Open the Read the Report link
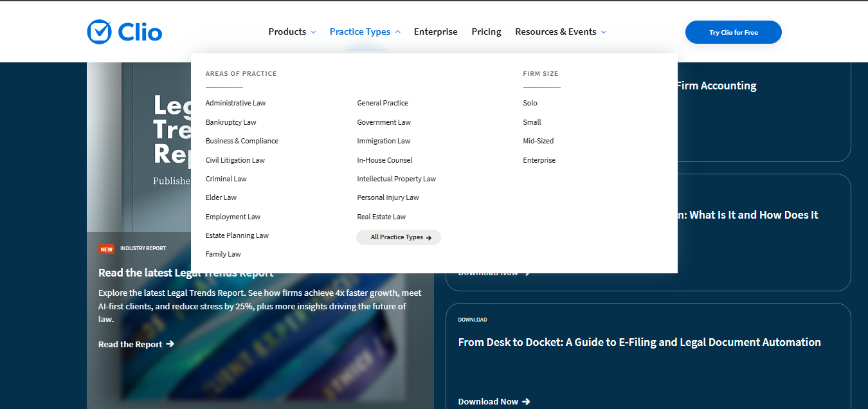This screenshot has width=868, height=409. coord(130,344)
